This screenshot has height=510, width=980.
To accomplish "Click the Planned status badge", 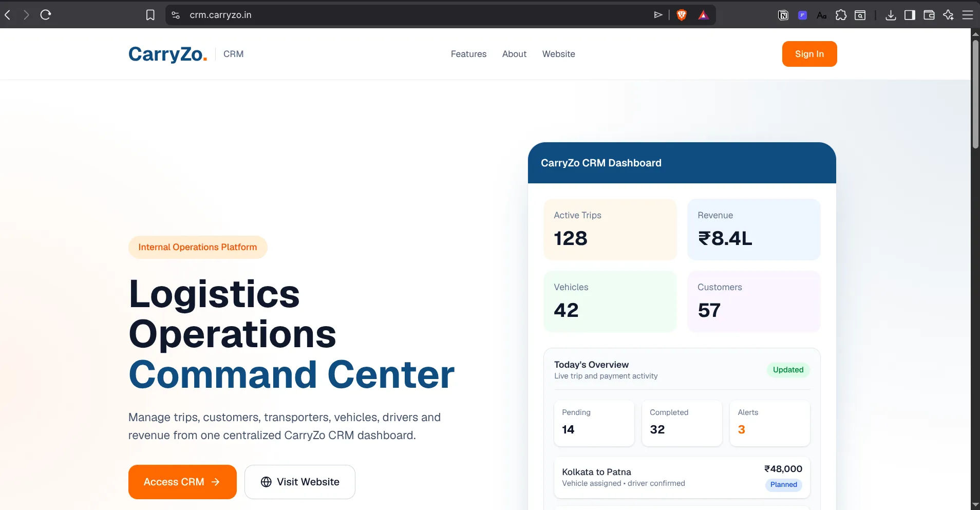I will coord(784,485).
